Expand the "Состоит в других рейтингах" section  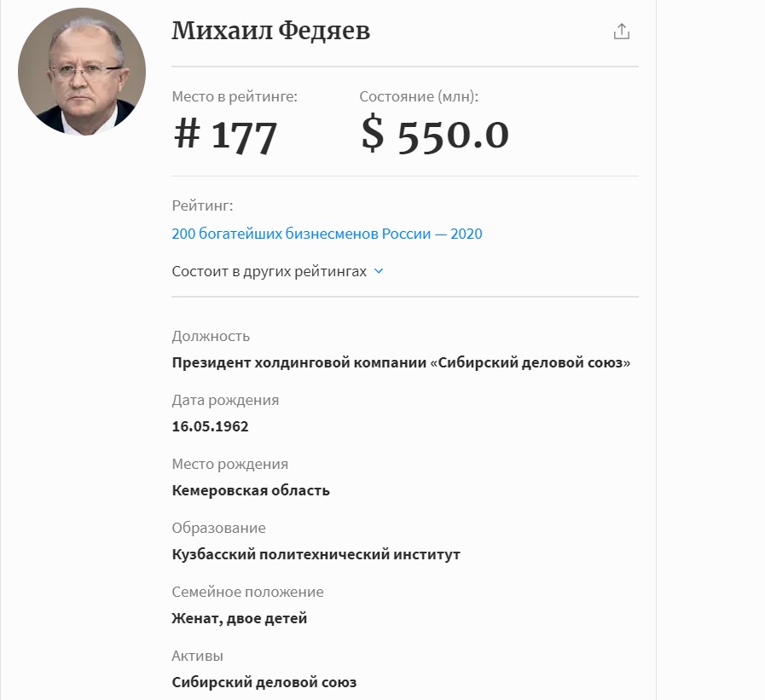269,271
